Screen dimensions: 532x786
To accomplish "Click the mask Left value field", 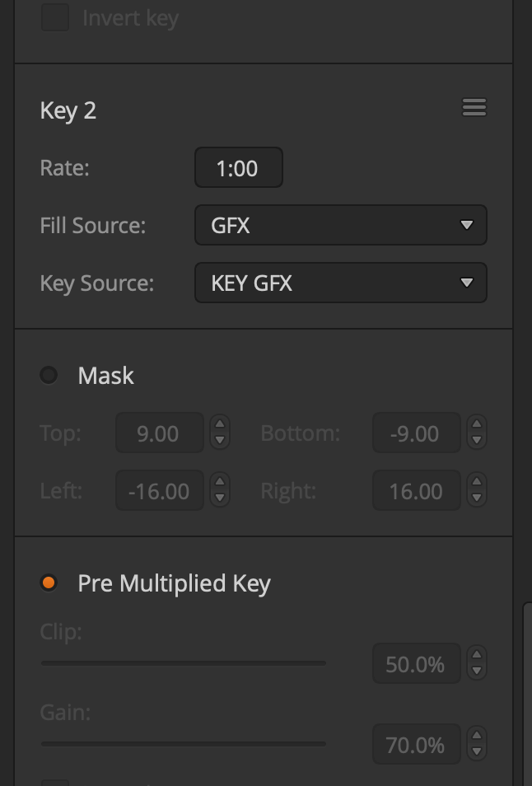I will click(159, 491).
